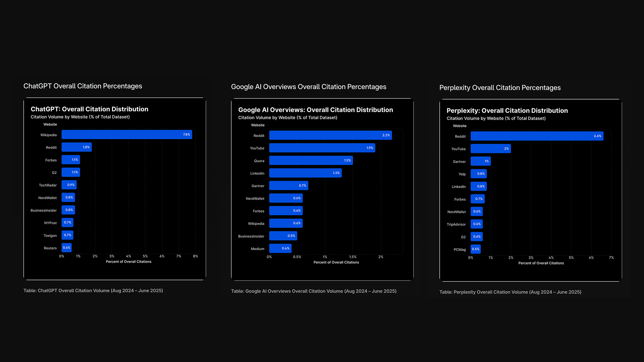644x362 pixels.
Task: Click the ChatGPT Overall Citation Volume table caption
Action: tap(93, 291)
